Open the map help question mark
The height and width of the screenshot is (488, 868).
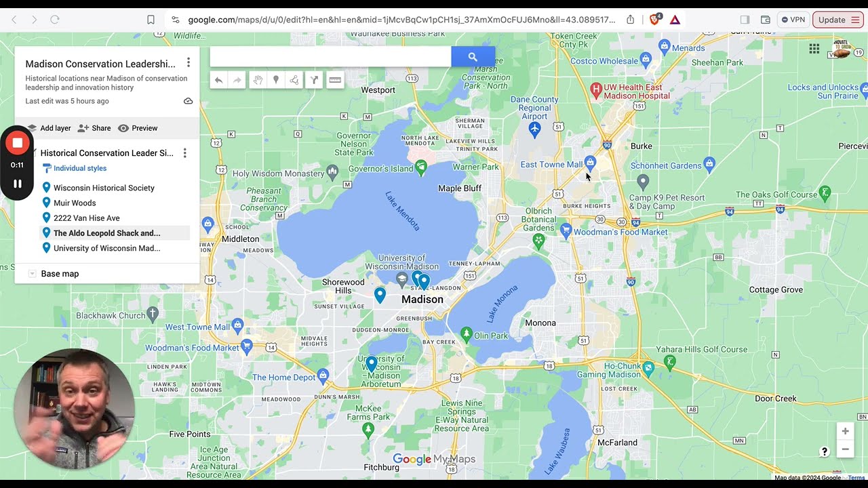[x=825, y=452]
